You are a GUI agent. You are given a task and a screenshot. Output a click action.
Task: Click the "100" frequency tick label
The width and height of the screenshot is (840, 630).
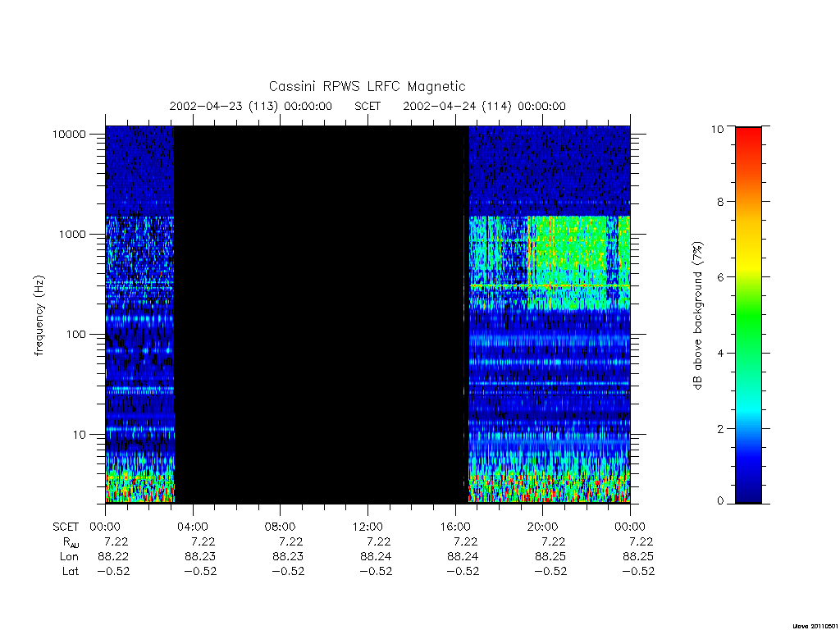pyautogui.click(x=75, y=335)
